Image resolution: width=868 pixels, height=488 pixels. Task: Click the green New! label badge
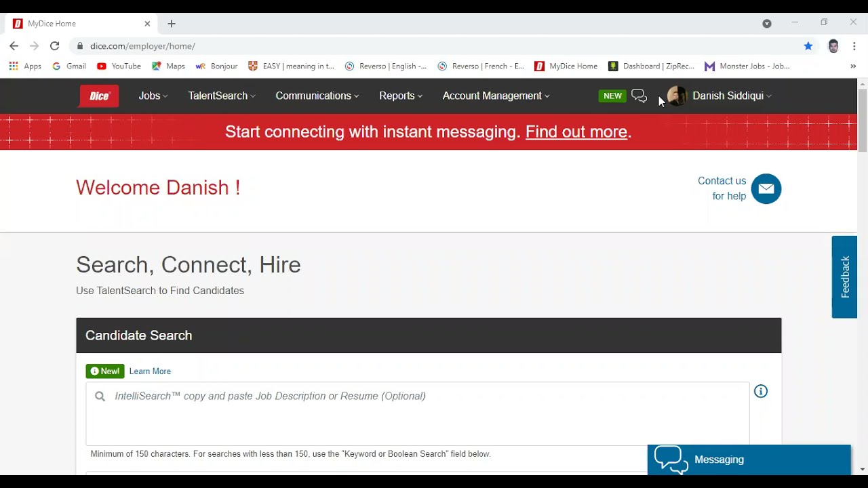(105, 371)
